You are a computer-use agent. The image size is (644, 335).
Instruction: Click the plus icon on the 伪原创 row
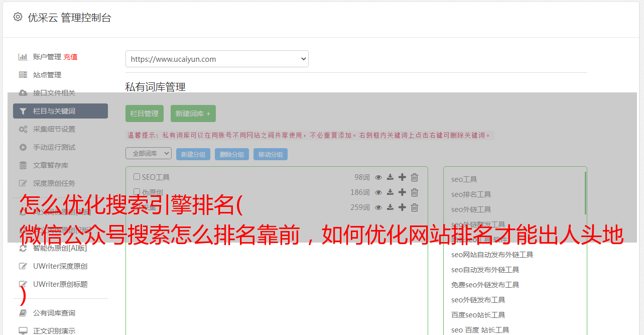coord(402,192)
